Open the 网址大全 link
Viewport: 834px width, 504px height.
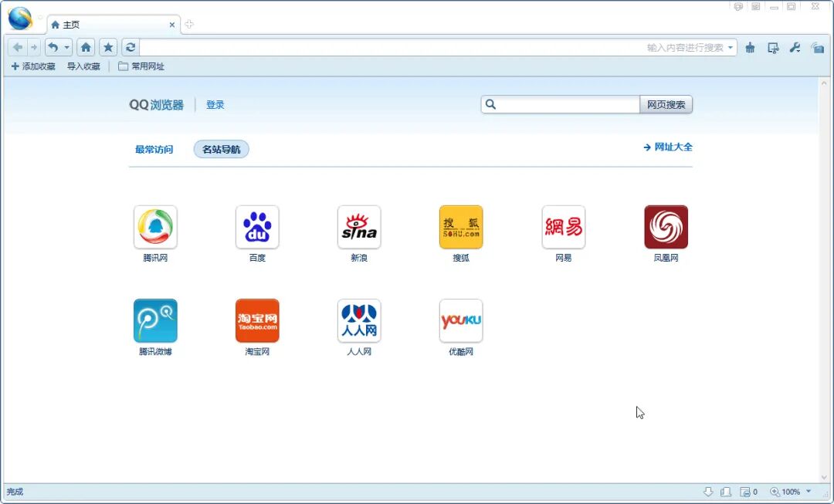[x=668, y=147]
